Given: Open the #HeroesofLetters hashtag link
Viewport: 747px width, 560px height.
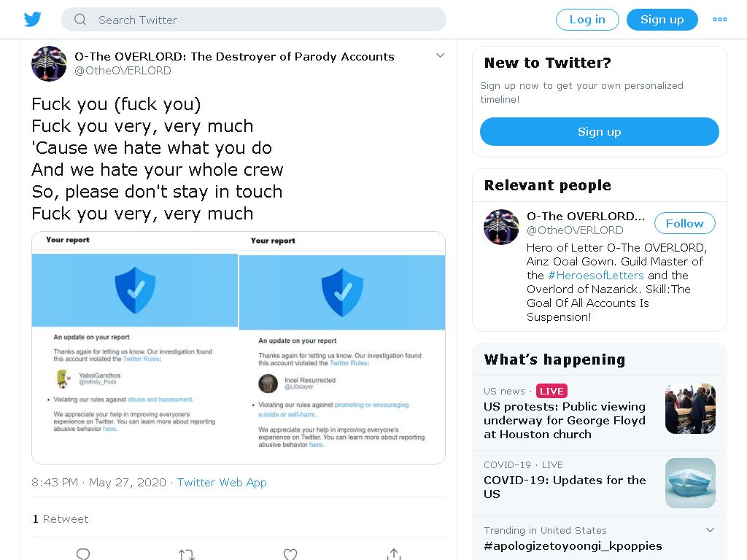Looking at the screenshot, I should (x=595, y=275).
